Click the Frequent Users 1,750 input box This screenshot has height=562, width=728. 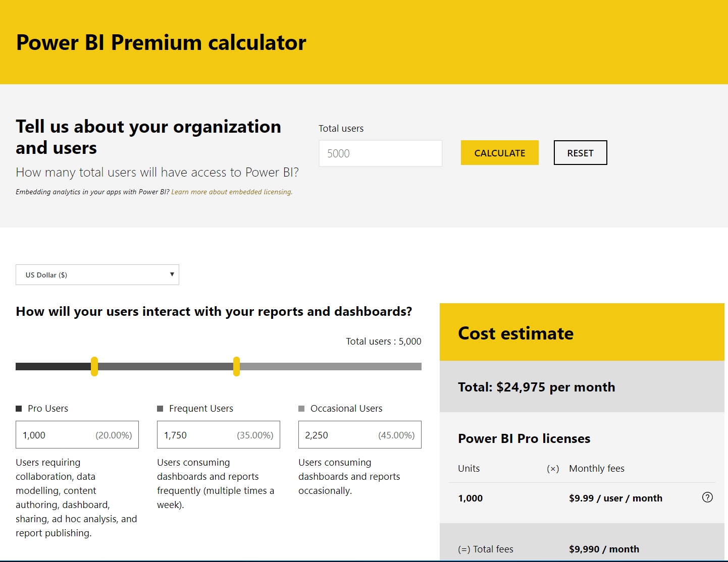click(x=219, y=435)
